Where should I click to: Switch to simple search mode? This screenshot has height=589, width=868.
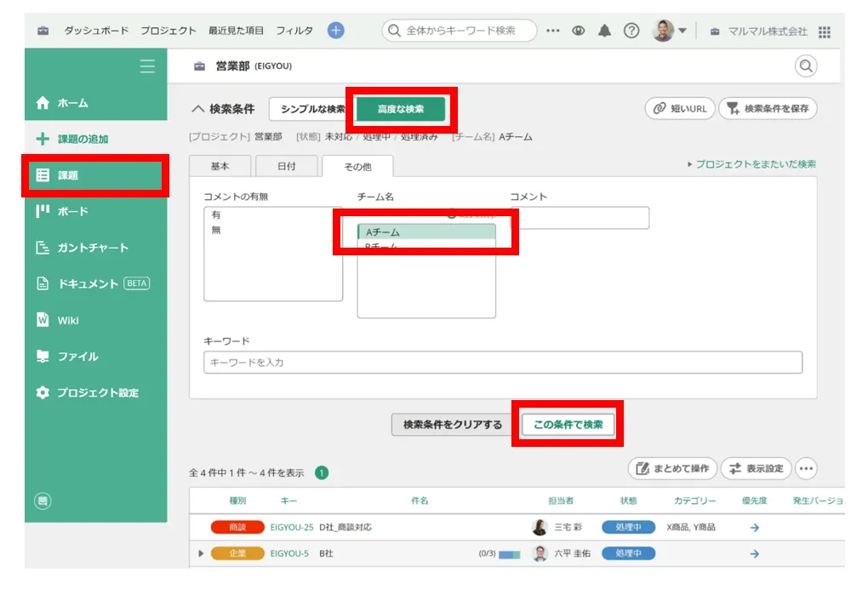tap(311, 109)
